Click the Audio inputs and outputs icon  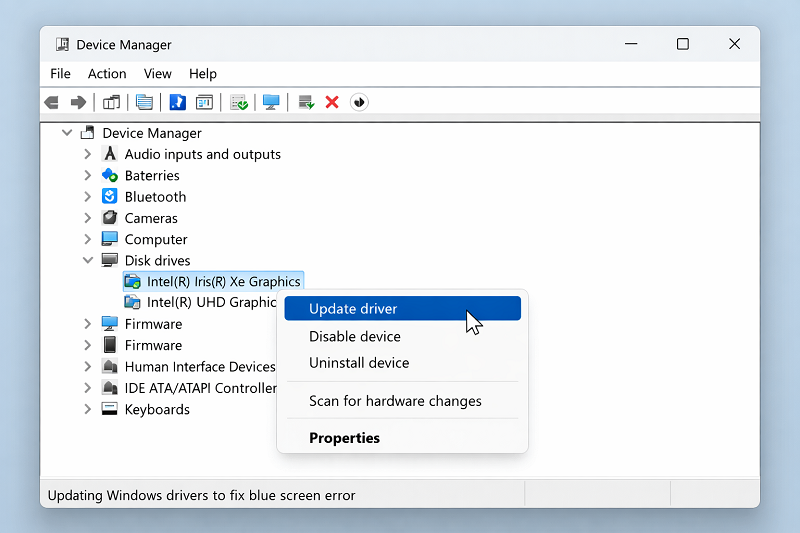(110, 154)
